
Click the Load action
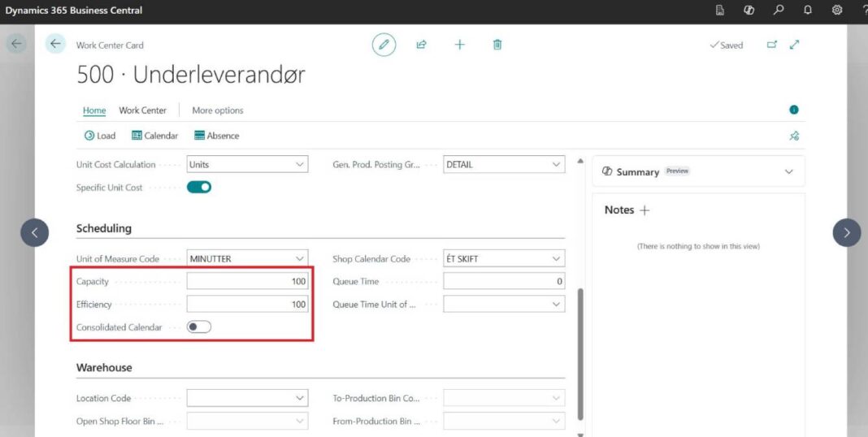point(100,136)
